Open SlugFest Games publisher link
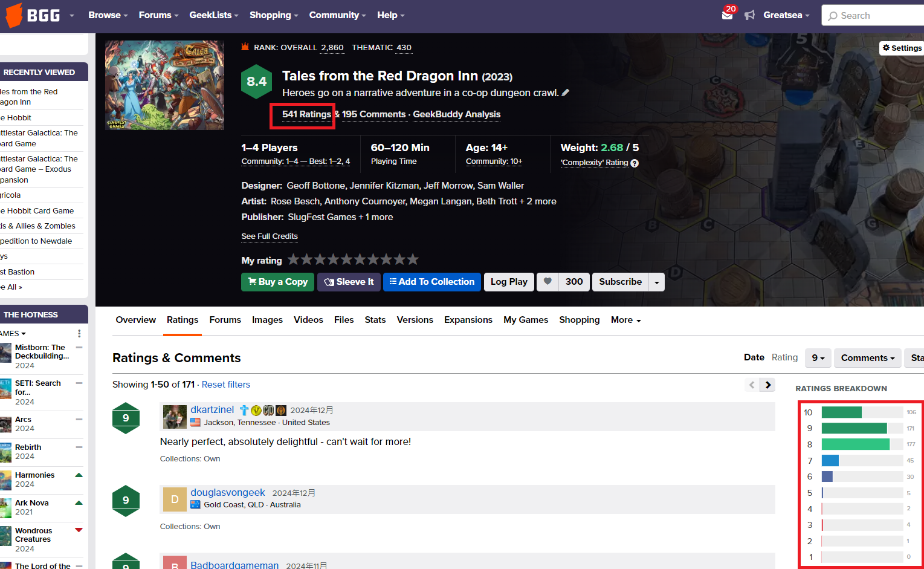924x569 pixels. 322,217
